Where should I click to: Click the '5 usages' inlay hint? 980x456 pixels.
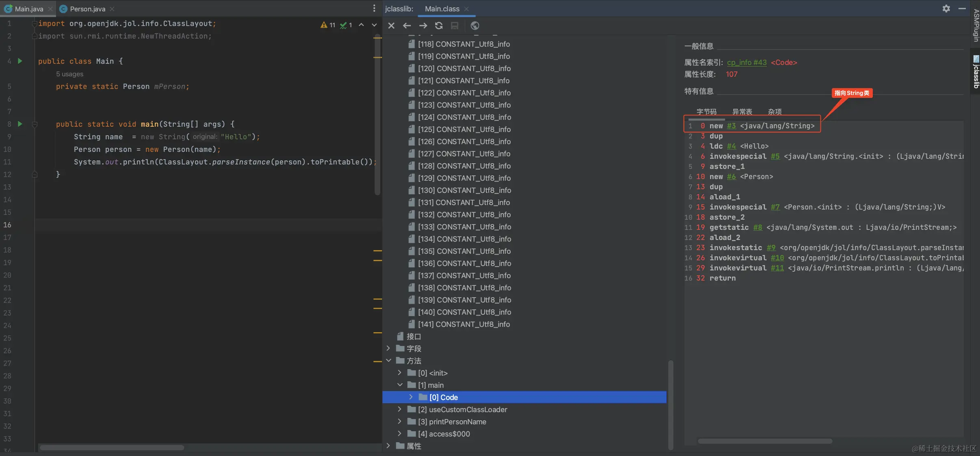pos(69,74)
